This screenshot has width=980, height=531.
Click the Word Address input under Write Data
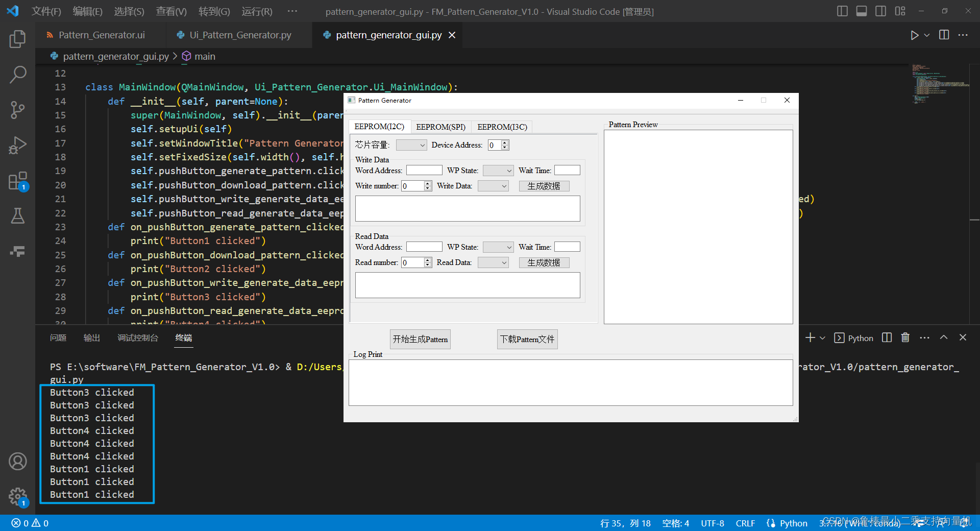pyautogui.click(x=424, y=170)
